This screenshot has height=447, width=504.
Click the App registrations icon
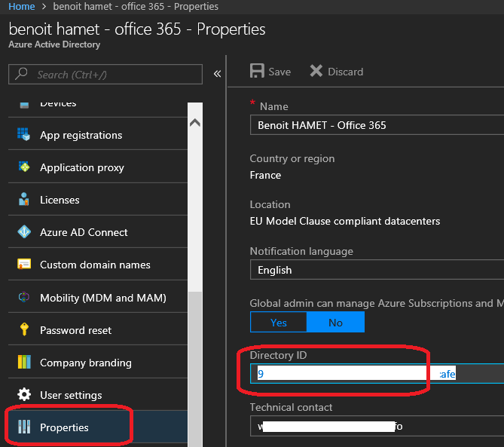[24, 135]
